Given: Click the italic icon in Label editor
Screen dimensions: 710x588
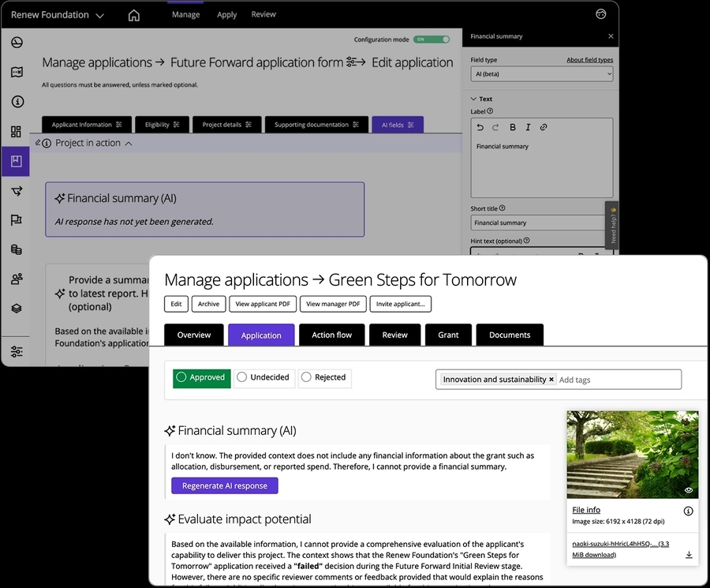Looking at the screenshot, I should [x=528, y=127].
